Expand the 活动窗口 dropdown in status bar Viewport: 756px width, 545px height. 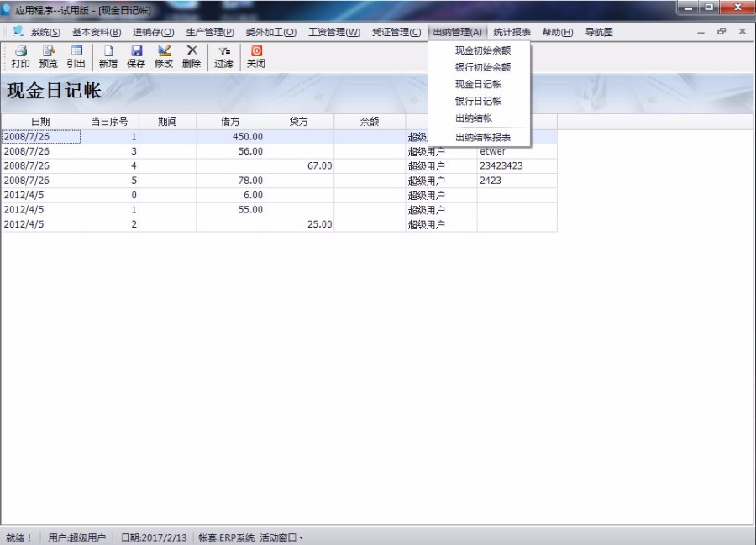281,537
